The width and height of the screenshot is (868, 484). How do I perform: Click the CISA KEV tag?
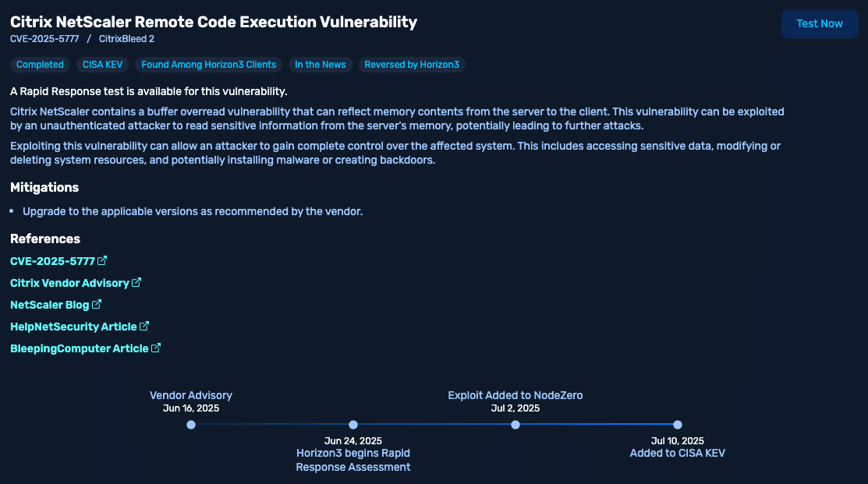pos(102,65)
